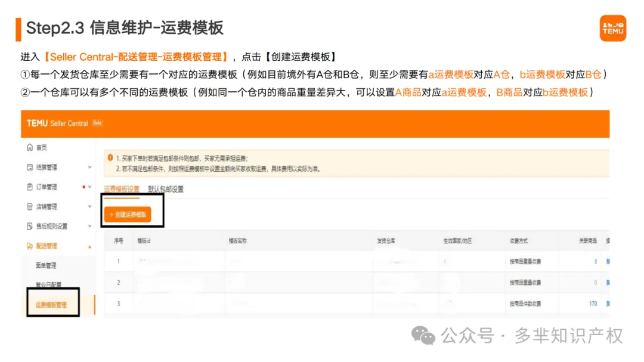This screenshot has height=362, width=644.
Task: Open 首页 in the sidebar
Action: [42, 147]
